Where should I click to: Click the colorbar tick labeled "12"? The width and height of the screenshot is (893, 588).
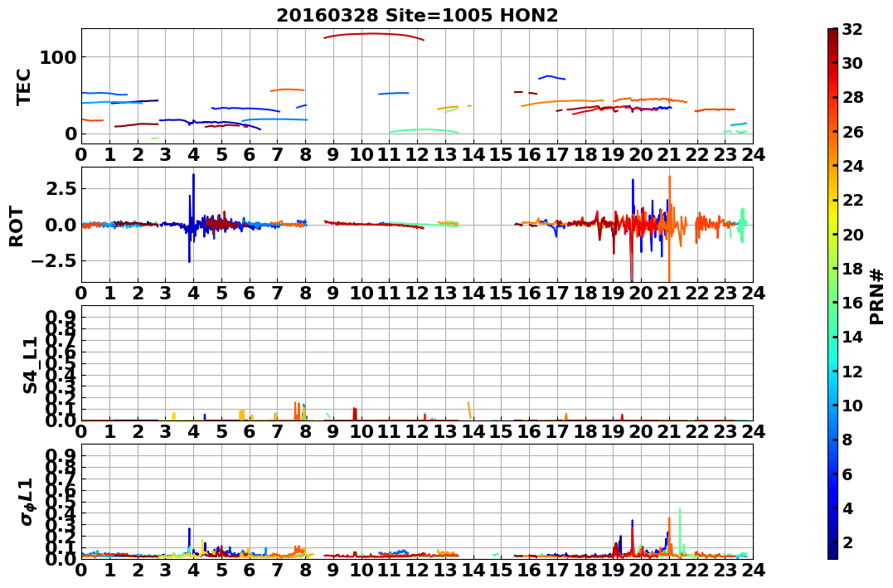(x=852, y=371)
